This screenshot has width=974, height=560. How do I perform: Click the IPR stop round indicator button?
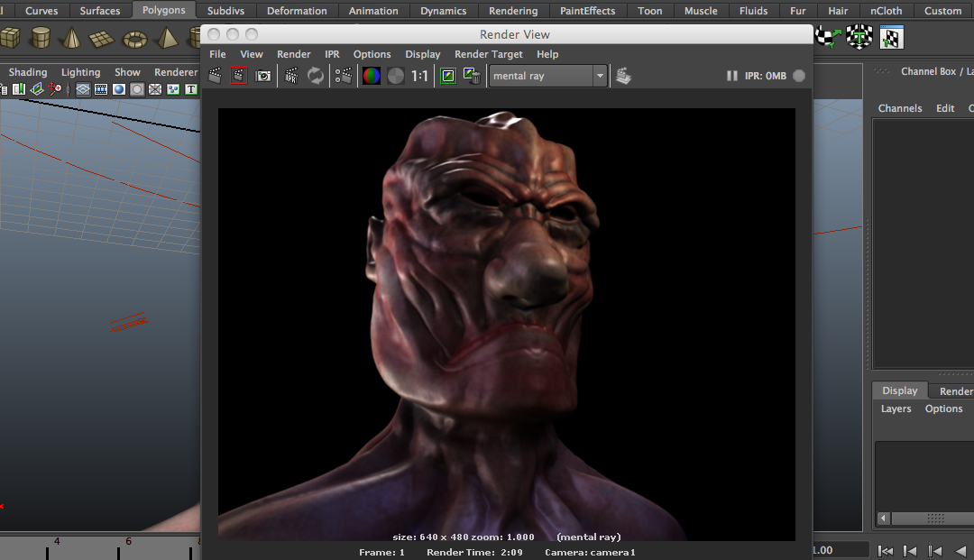tap(799, 76)
